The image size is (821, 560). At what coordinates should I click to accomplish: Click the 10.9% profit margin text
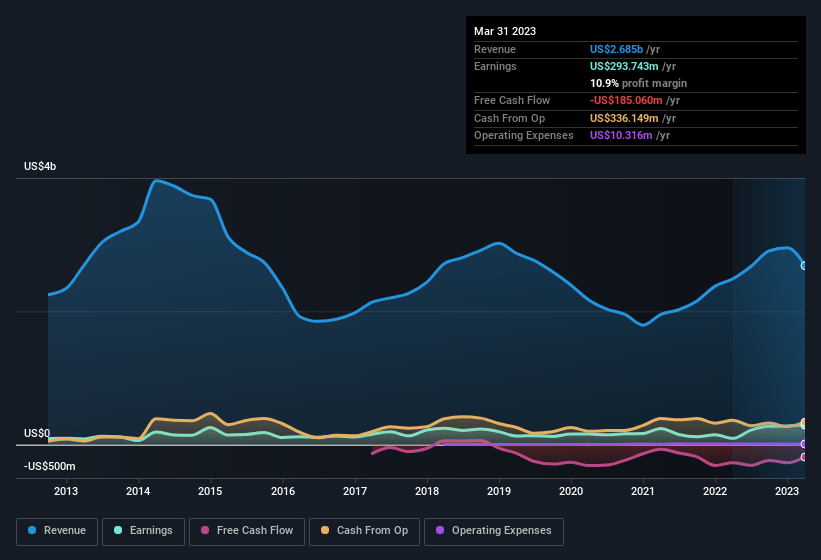[x=638, y=83]
